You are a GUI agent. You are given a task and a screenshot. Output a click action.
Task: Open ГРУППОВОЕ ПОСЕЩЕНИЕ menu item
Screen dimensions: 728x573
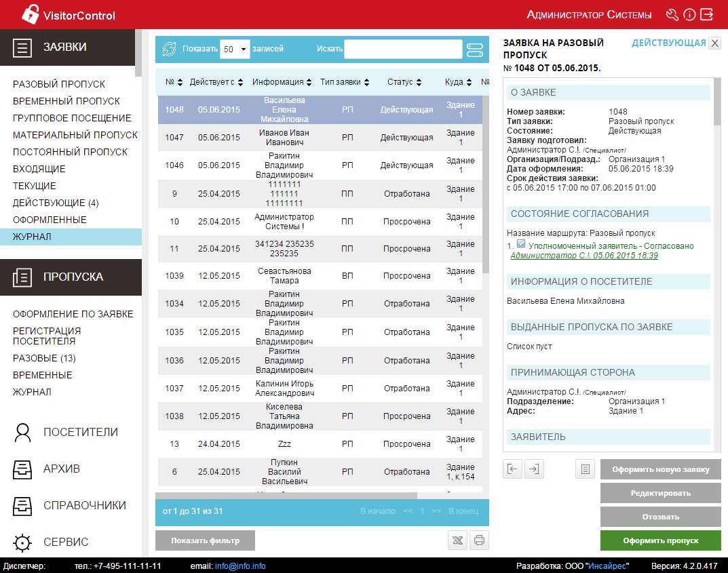coord(72,118)
